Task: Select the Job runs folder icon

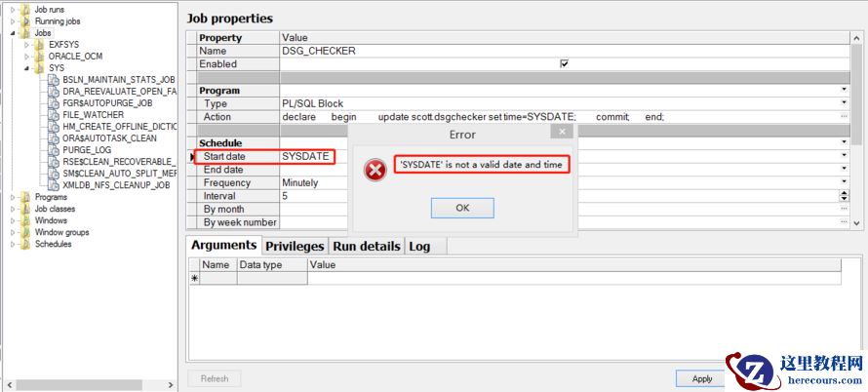Action: tap(25, 10)
